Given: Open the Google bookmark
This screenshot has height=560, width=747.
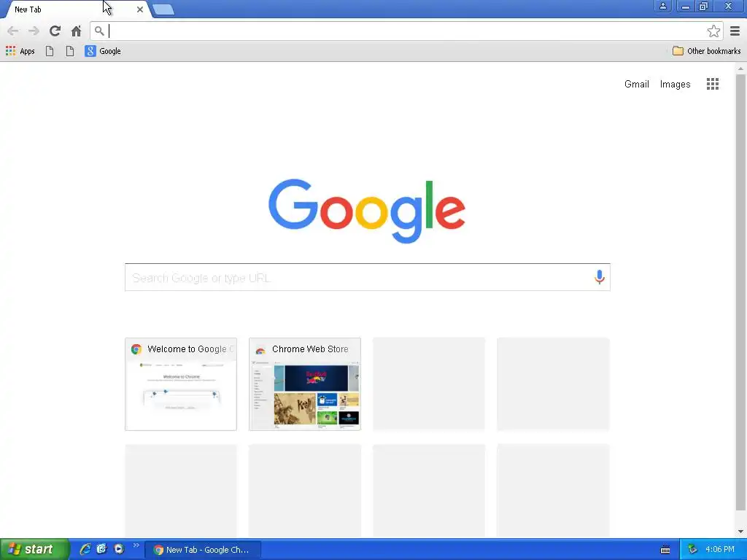Looking at the screenshot, I should tap(103, 51).
